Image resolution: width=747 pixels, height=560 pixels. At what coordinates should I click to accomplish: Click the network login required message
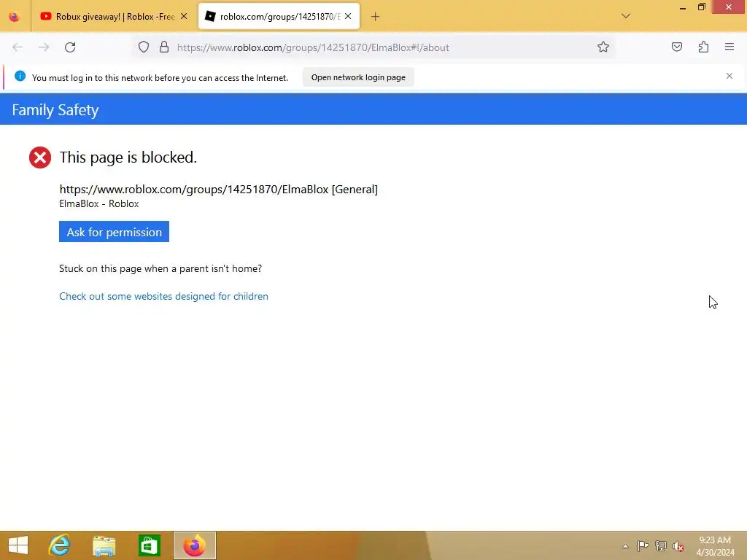[x=160, y=77]
